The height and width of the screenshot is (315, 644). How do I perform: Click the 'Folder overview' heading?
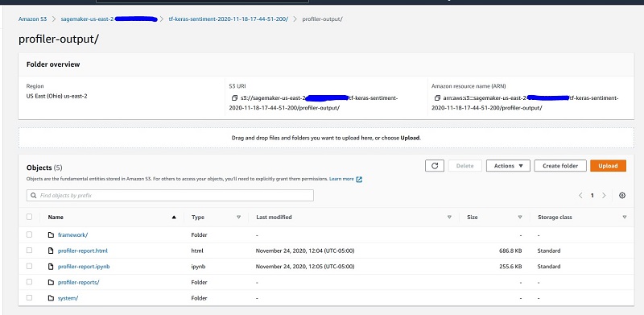(x=53, y=64)
